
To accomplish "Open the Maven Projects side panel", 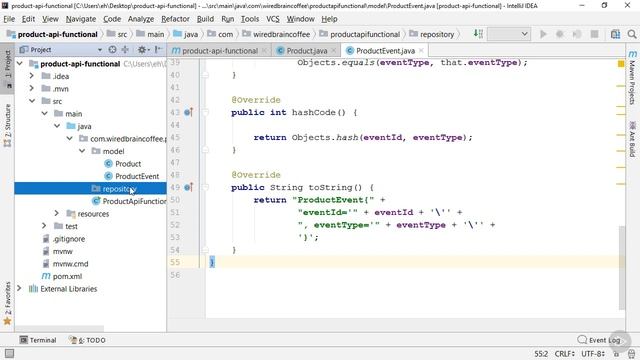I will coord(632,78).
